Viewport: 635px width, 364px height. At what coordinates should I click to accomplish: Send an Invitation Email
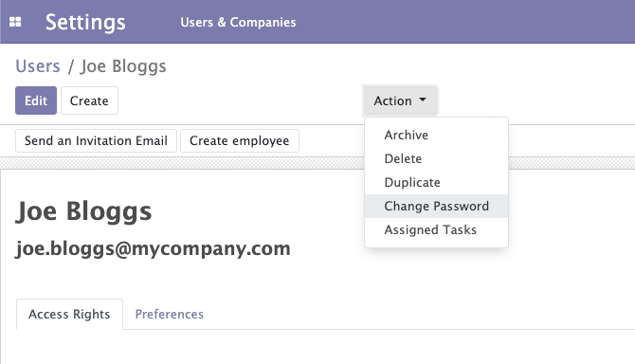click(x=96, y=141)
